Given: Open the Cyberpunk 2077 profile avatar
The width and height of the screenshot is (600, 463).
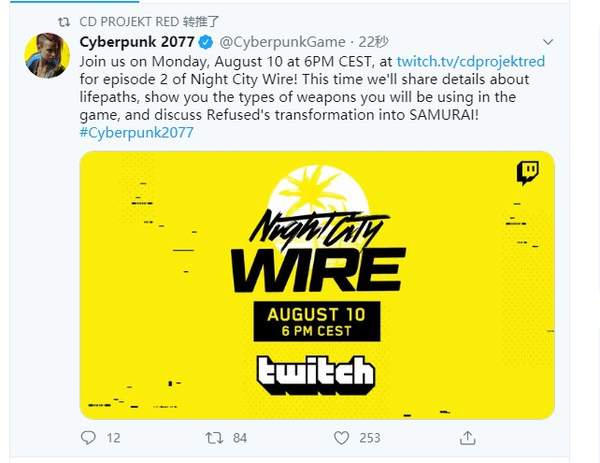Looking at the screenshot, I should (x=47, y=55).
